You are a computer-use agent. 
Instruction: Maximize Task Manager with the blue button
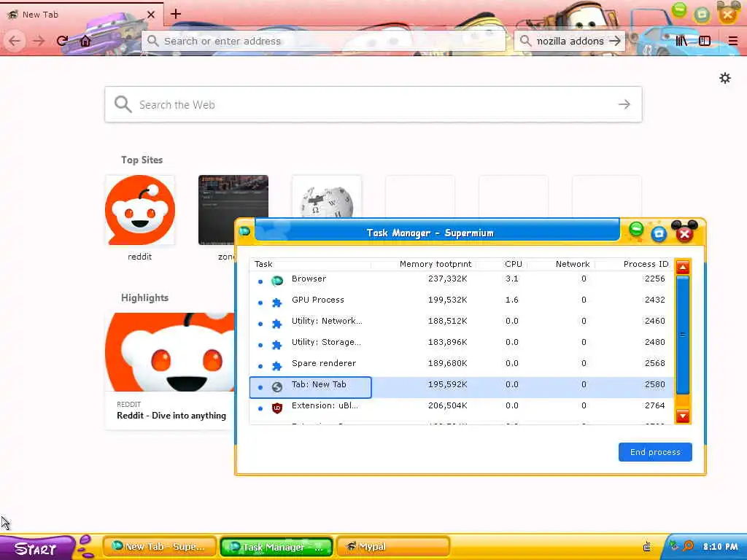point(659,233)
